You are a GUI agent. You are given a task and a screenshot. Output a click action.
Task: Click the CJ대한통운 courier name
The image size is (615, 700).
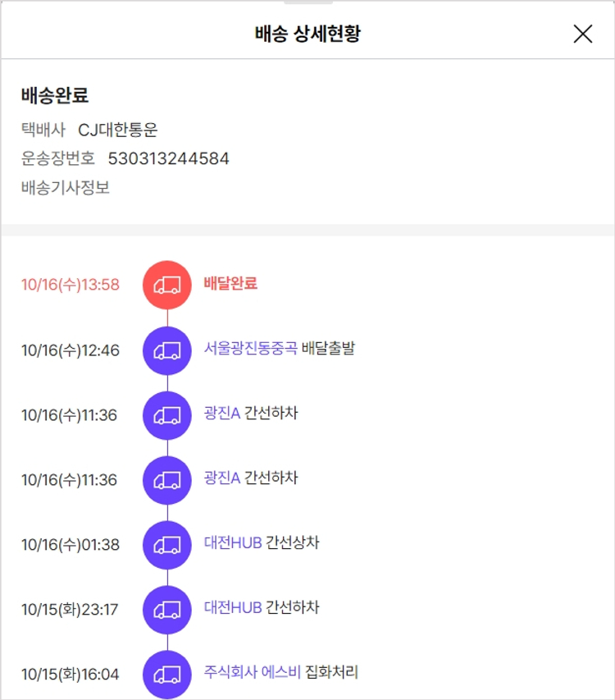tap(117, 130)
